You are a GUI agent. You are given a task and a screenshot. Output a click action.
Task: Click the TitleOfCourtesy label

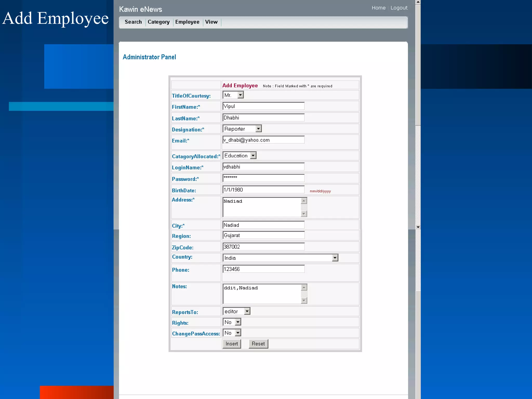click(x=191, y=96)
